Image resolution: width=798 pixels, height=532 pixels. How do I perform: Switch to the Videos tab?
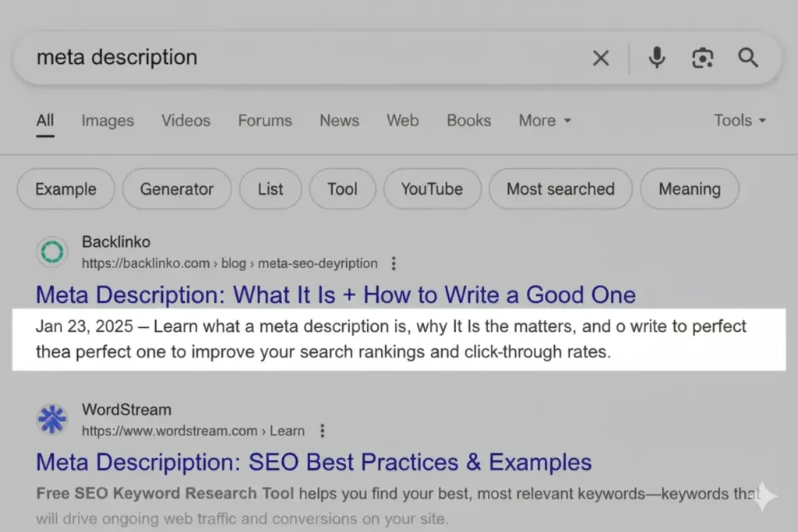[185, 121]
